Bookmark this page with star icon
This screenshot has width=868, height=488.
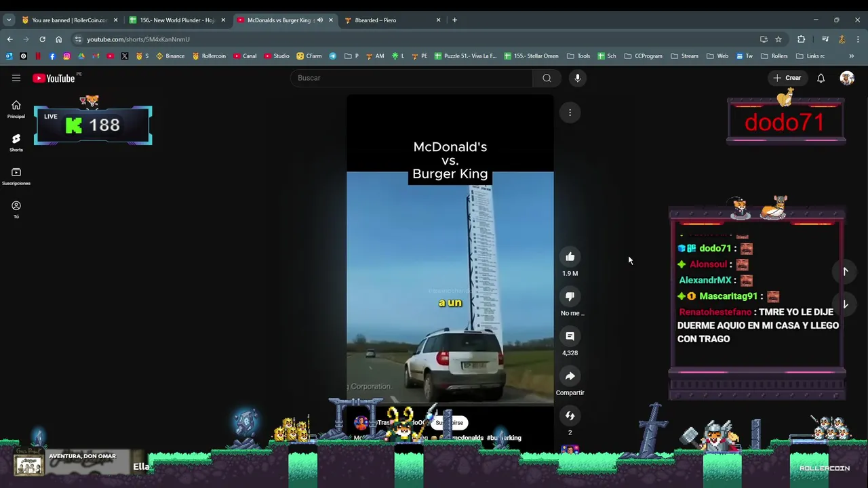(778, 39)
